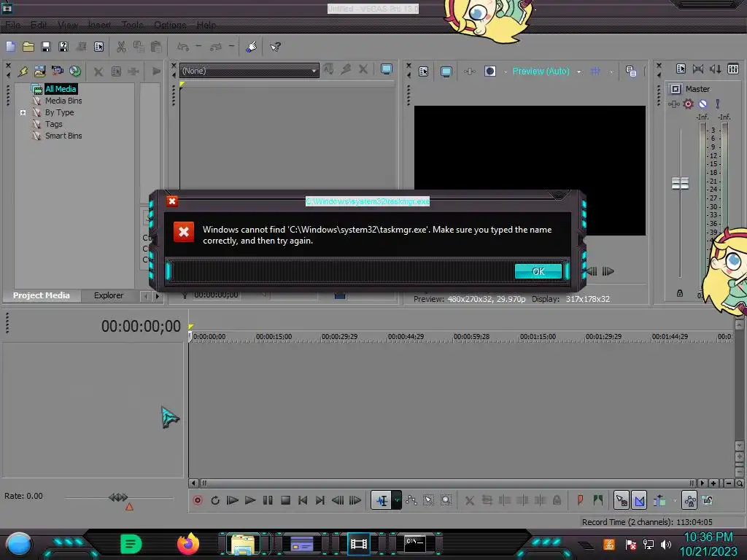The image size is (747, 560).
Task: Open the Insert menu
Action: tap(99, 25)
